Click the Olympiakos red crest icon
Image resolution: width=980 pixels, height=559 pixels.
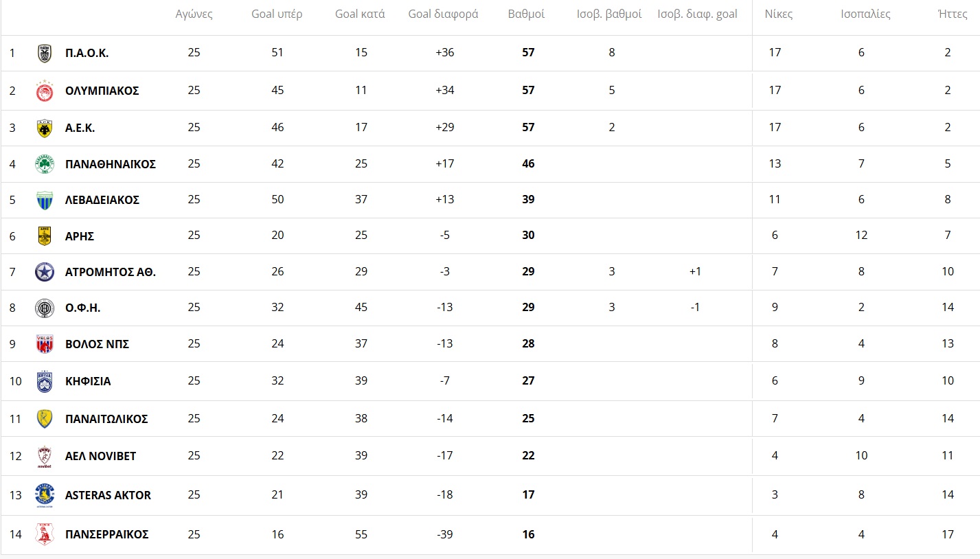[45, 91]
